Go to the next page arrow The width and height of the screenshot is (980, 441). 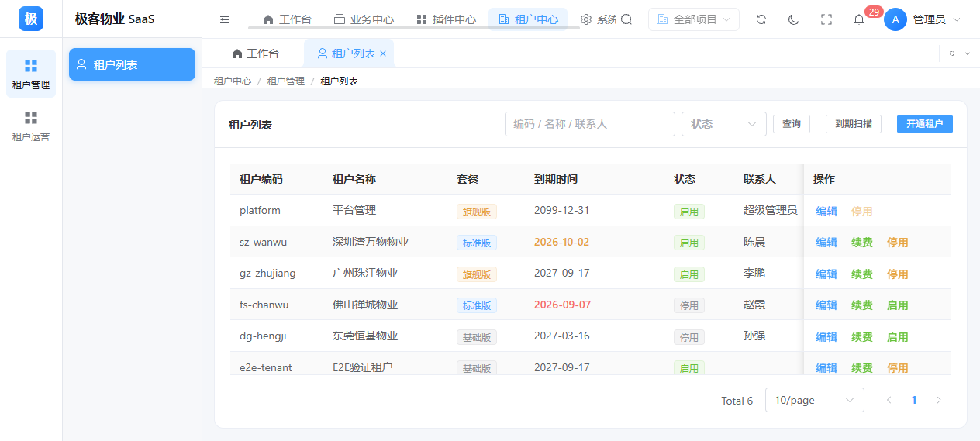(939, 400)
